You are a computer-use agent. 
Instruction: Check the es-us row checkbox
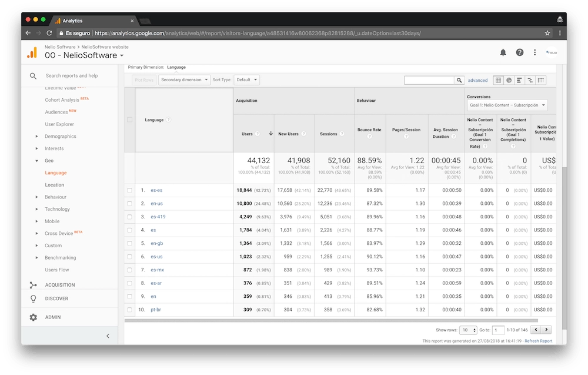click(130, 257)
